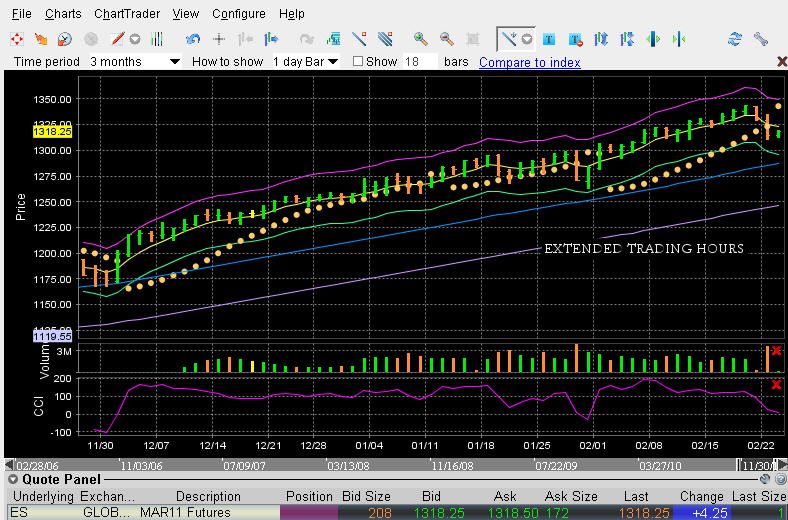Click the Position column header

309,496
